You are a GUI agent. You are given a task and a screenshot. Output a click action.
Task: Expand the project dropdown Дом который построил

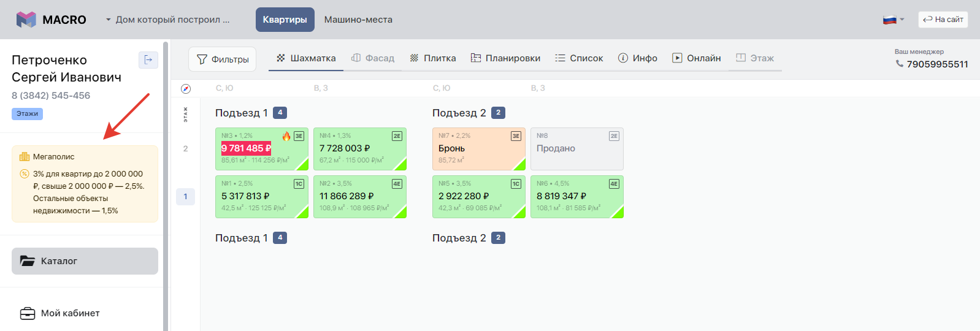167,20
